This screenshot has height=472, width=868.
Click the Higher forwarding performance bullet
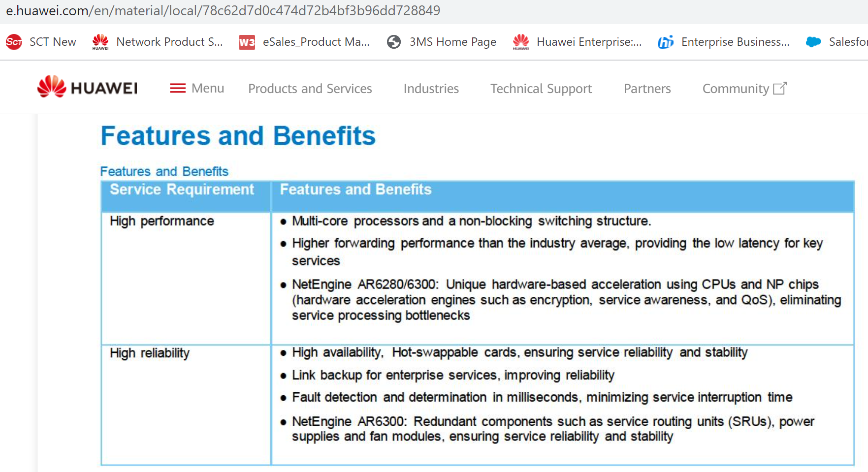pos(557,252)
